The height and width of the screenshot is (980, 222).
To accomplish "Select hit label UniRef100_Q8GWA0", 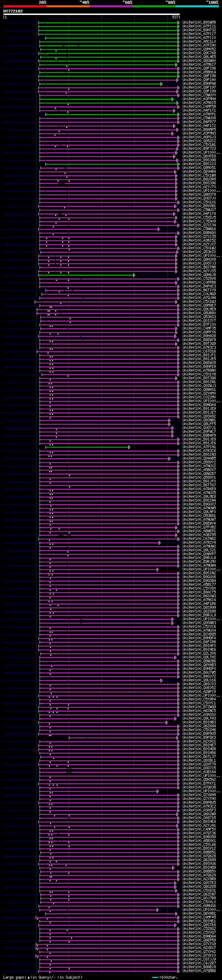I will [199, 60].
